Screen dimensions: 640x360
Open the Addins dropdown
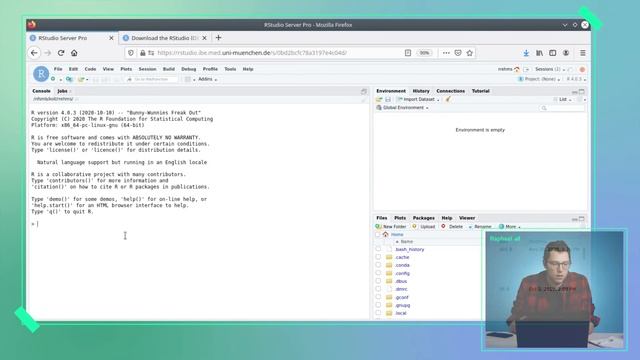207,79
